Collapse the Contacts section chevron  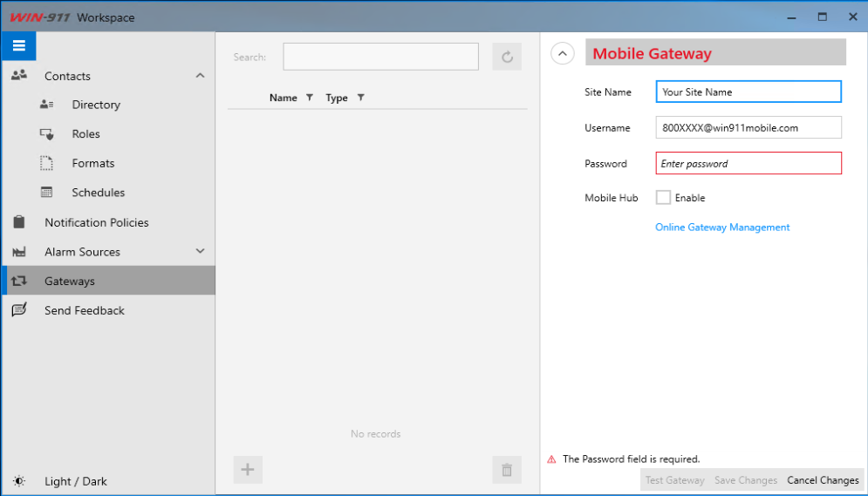pyautogui.click(x=200, y=75)
